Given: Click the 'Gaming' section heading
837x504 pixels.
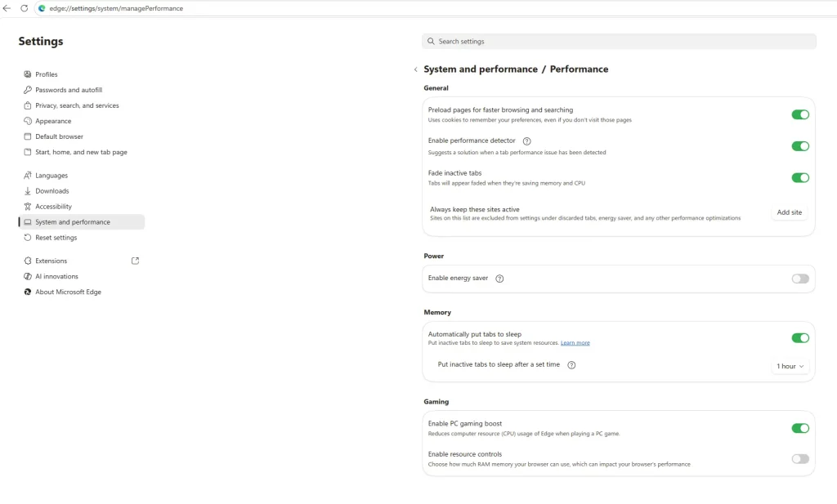Looking at the screenshot, I should [436, 402].
